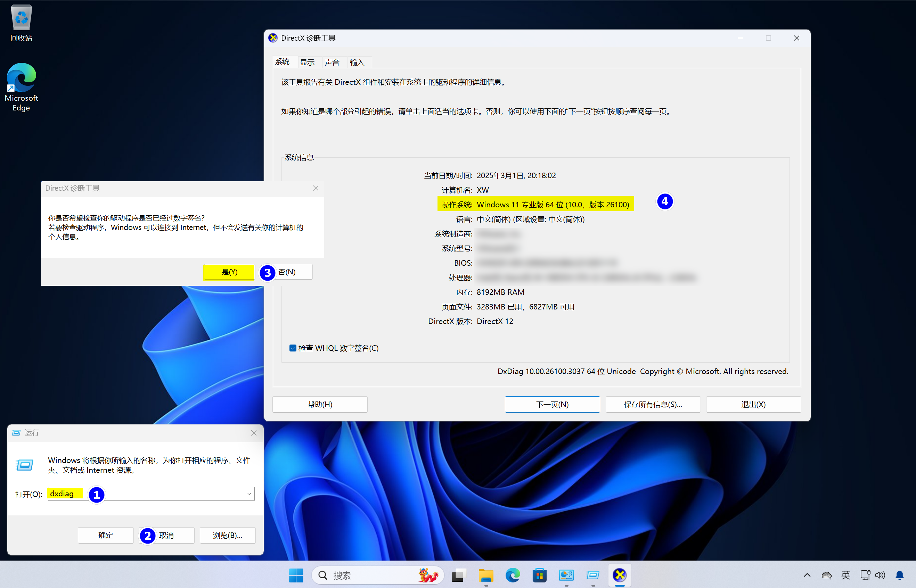
Task: Click the dxdiag text field in Run
Action: tap(161, 494)
